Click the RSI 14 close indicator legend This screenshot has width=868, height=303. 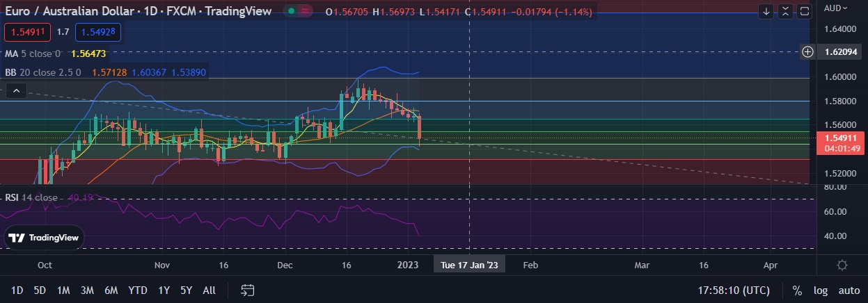coord(31,197)
